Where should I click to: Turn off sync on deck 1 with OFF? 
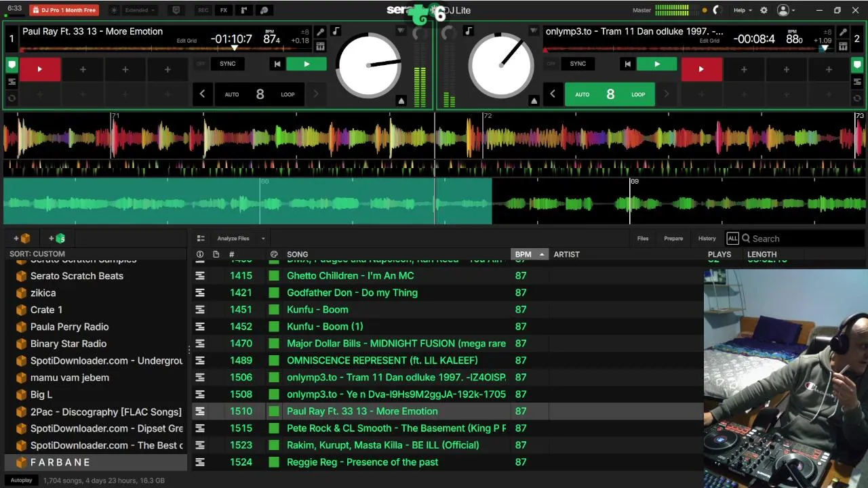click(201, 64)
